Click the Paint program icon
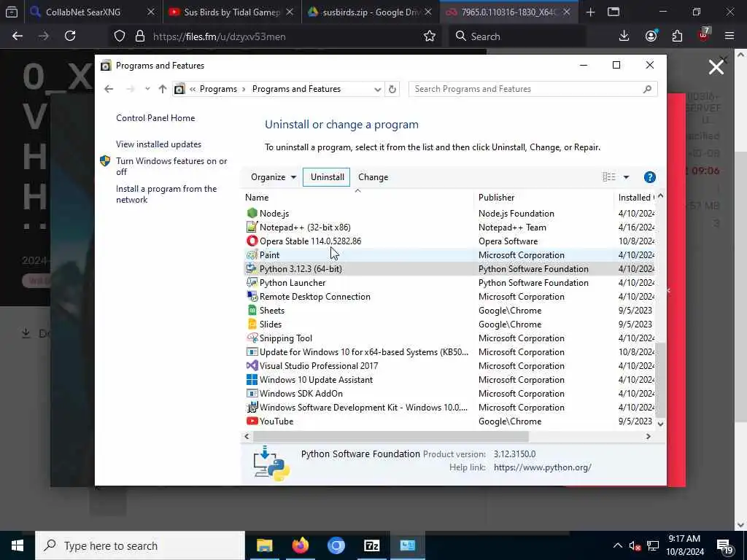The image size is (747, 560). click(252, 254)
